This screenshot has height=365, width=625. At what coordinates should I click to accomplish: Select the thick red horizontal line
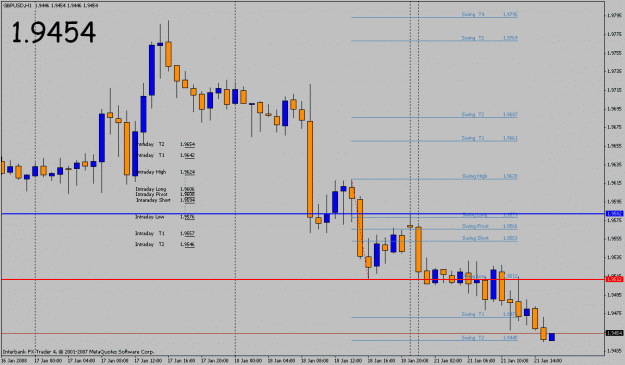click(x=303, y=279)
